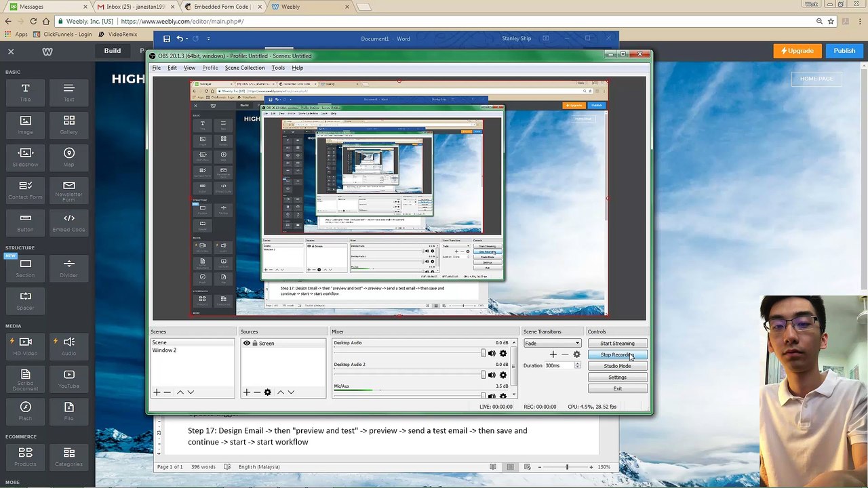Select the Divider structure element
The width and height of the screenshot is (868, 488).
click(68, 268)
